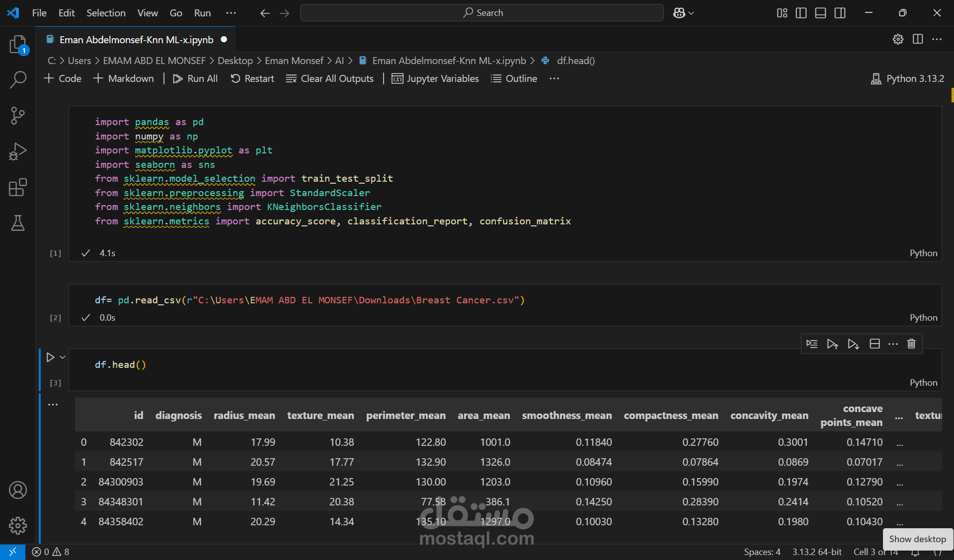This screenshot has width=954, height=560.
Task: Expand run options chevron beside the cell play button
Action: 63,357
